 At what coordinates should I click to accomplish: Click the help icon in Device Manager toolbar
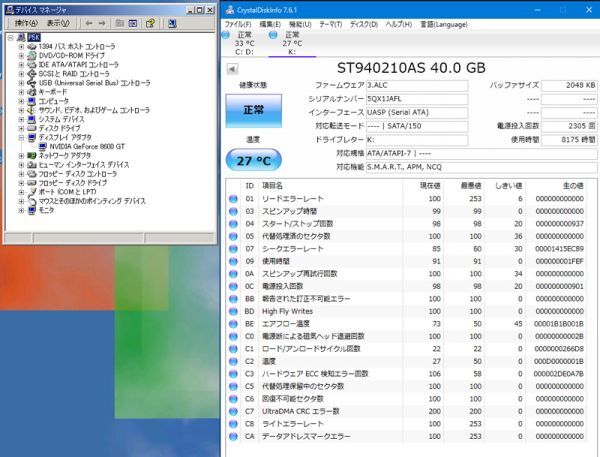(150, 23)
